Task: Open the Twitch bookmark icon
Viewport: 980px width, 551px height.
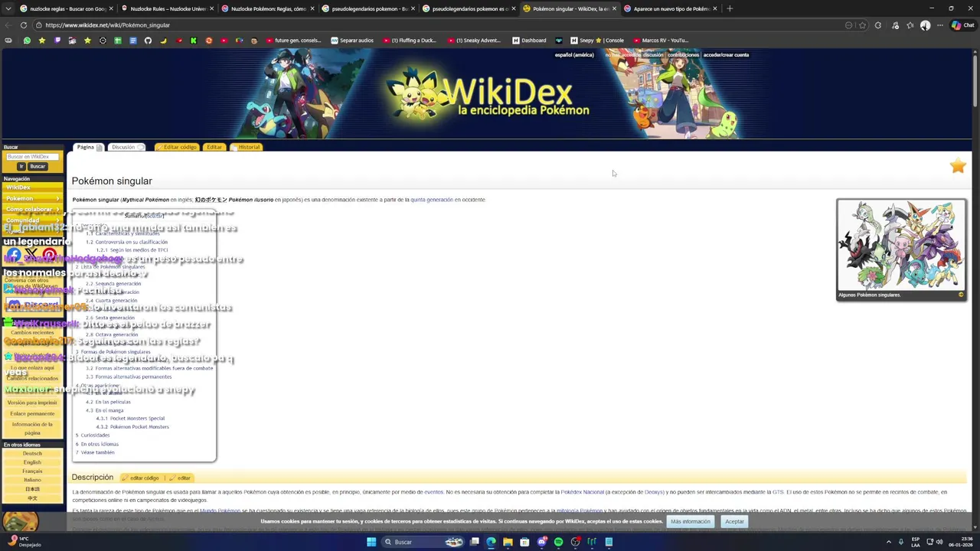Action: click(57, 41)
